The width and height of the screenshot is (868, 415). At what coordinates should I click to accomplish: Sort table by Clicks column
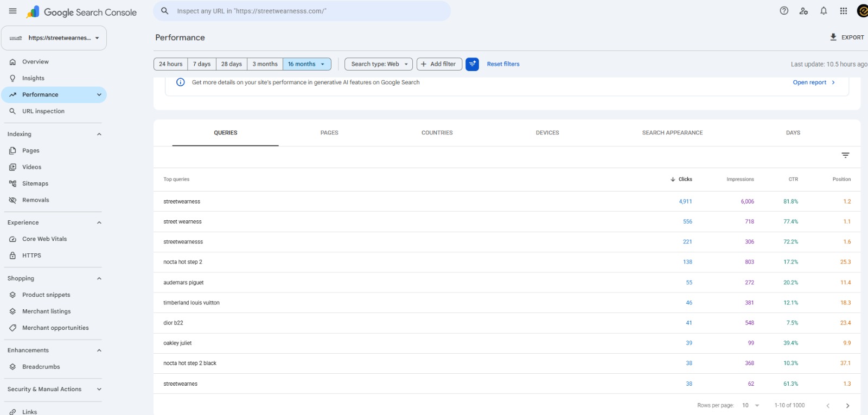(681, 180)
